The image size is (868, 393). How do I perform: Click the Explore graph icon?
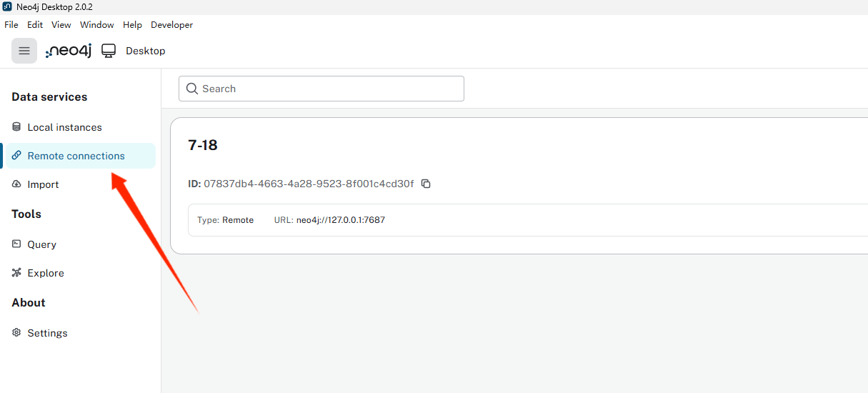coord(16,273)
